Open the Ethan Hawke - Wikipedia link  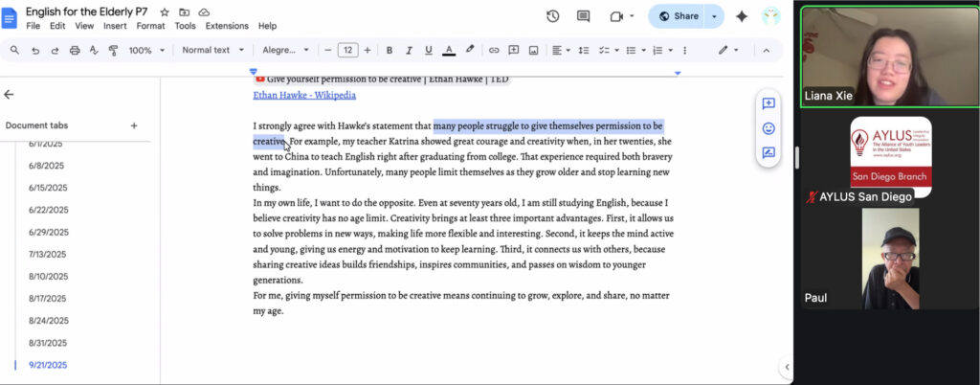(x=304, y=96)
